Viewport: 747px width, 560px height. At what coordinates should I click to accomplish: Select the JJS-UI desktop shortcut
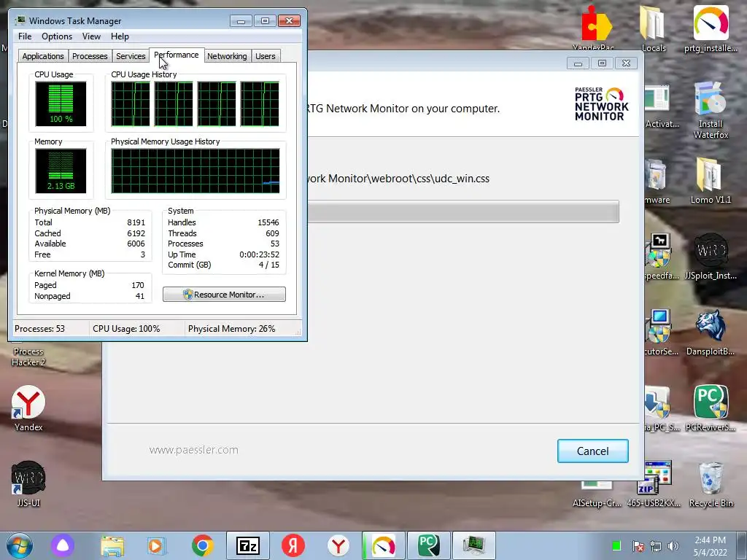pos(28,484)
